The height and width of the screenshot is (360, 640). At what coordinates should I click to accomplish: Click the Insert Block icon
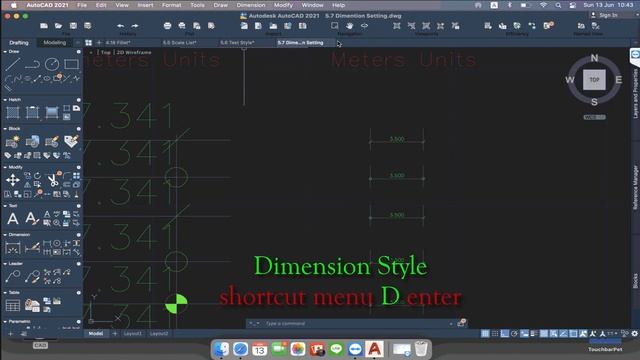[x=32, y=142]
